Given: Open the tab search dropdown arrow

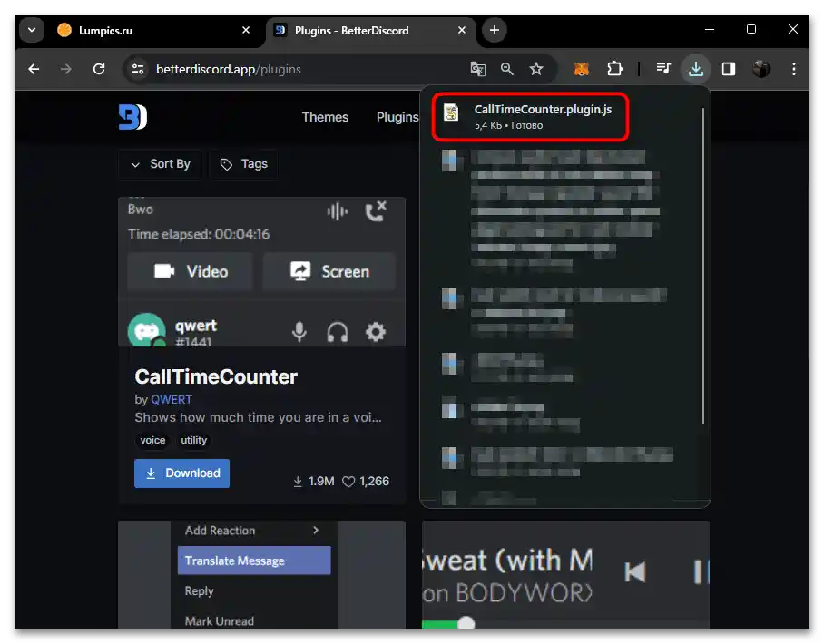Looking at the screenshot, I should 32,30.
